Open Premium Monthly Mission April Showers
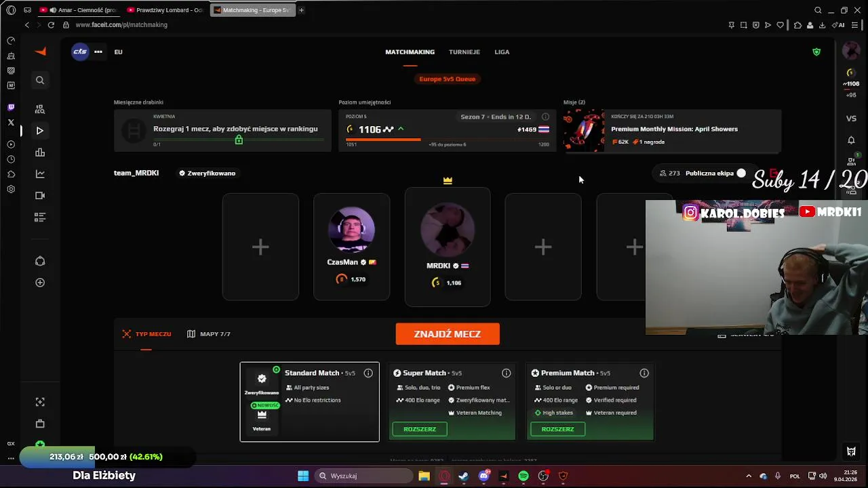868x488 pixels. coord(672,129)
